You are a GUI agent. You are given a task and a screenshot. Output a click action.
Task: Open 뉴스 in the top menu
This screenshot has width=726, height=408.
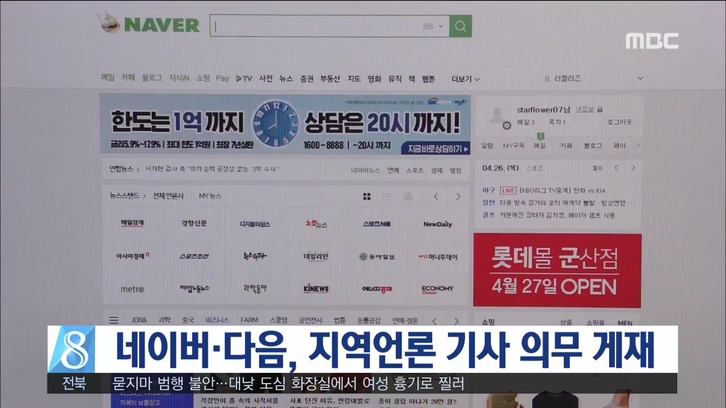286,79
